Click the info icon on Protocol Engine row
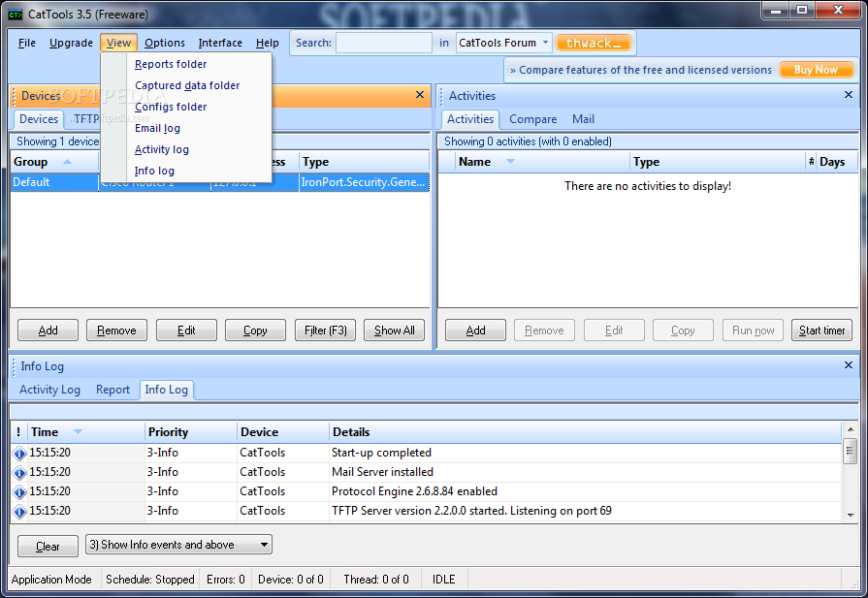The height and width of the screenshot is (598, 868). pyautogui.click(x=19, y=492)
